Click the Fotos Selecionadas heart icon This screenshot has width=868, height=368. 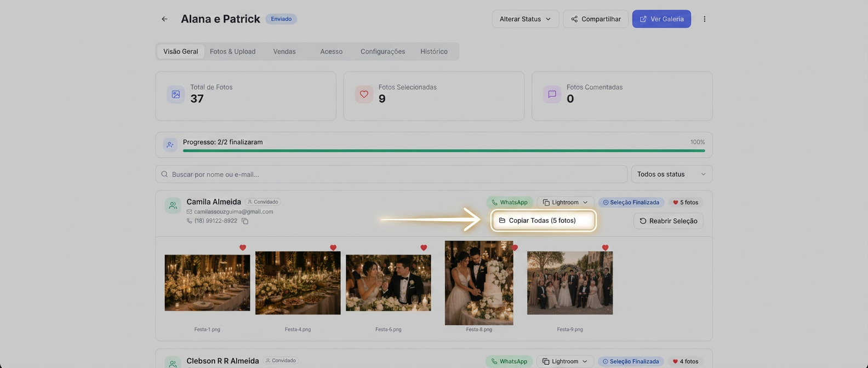point(364,94)
